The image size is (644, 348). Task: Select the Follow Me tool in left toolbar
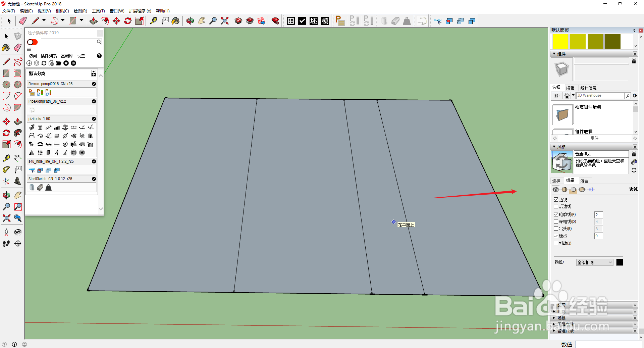[x=18, y=133]
